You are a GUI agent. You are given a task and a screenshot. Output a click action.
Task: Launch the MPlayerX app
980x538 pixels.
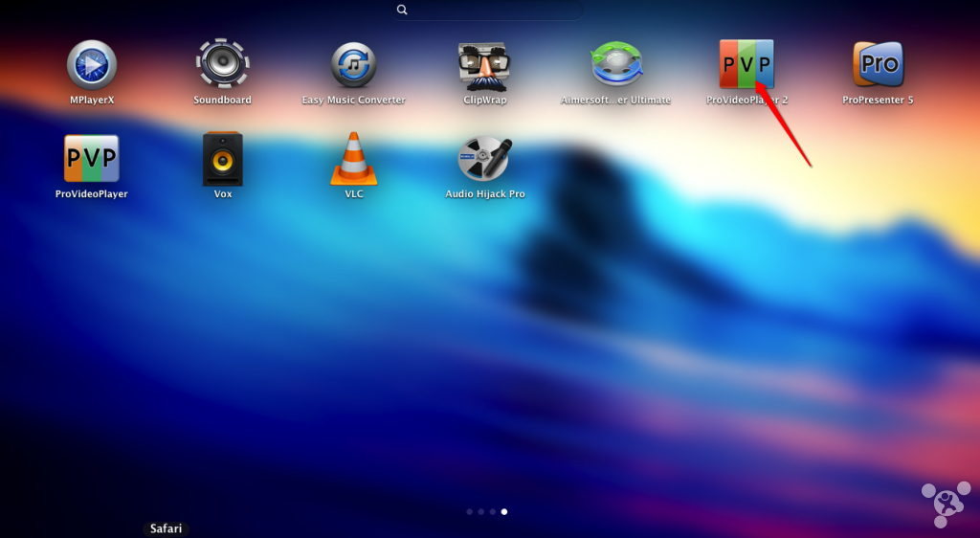tap(92, 65)
